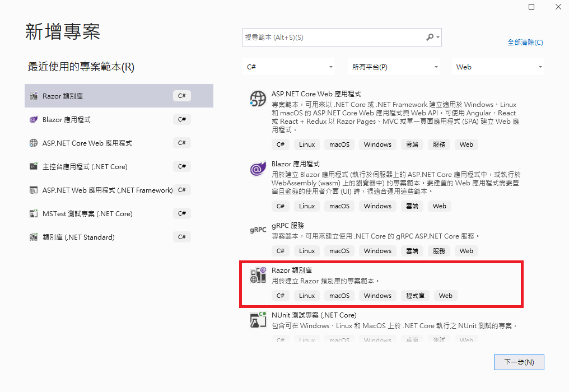The image size is (569, 392).
Task: Click 雲端 tag under gRPC 服務 template
Action: 412,251
